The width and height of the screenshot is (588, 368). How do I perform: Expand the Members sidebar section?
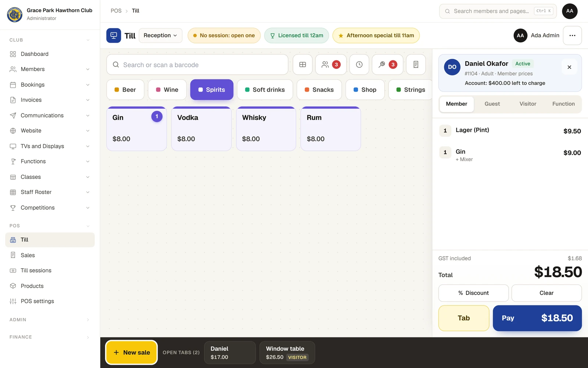coord(50,69)
